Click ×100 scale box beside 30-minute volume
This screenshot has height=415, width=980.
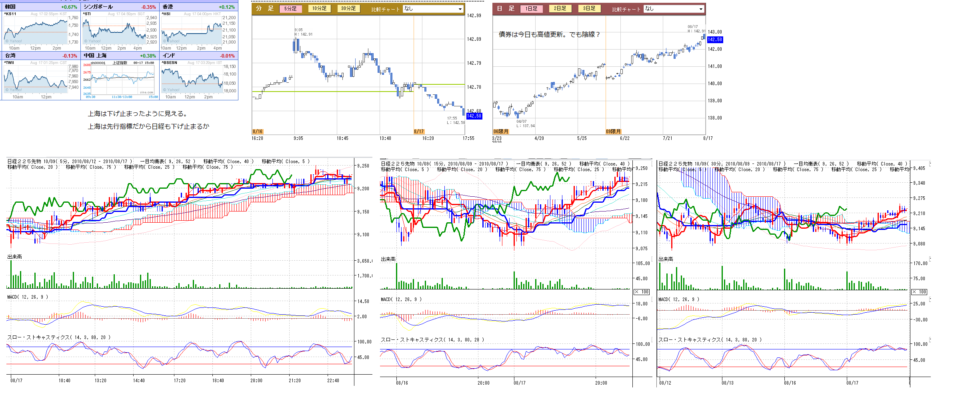(919, 292)
